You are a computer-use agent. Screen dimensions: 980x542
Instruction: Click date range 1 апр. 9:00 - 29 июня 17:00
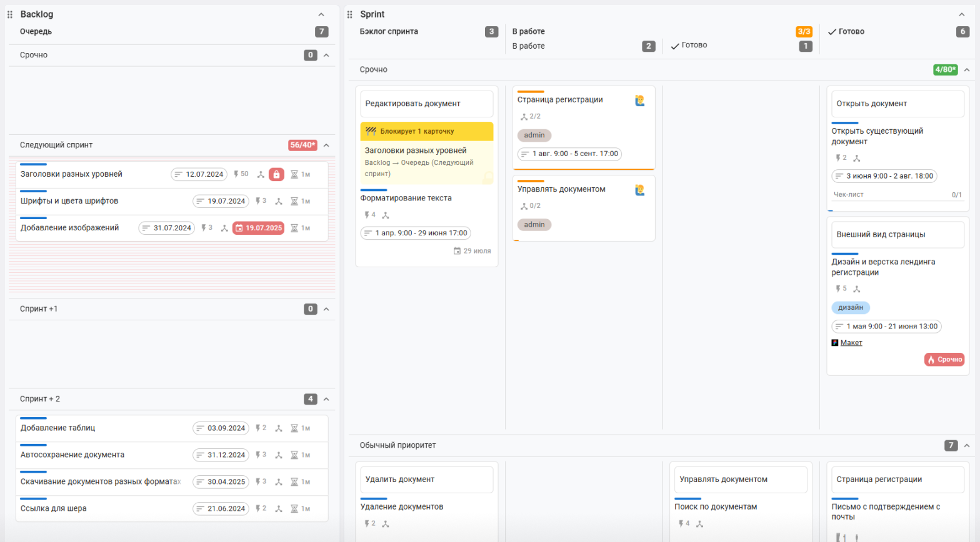(416, 233)
